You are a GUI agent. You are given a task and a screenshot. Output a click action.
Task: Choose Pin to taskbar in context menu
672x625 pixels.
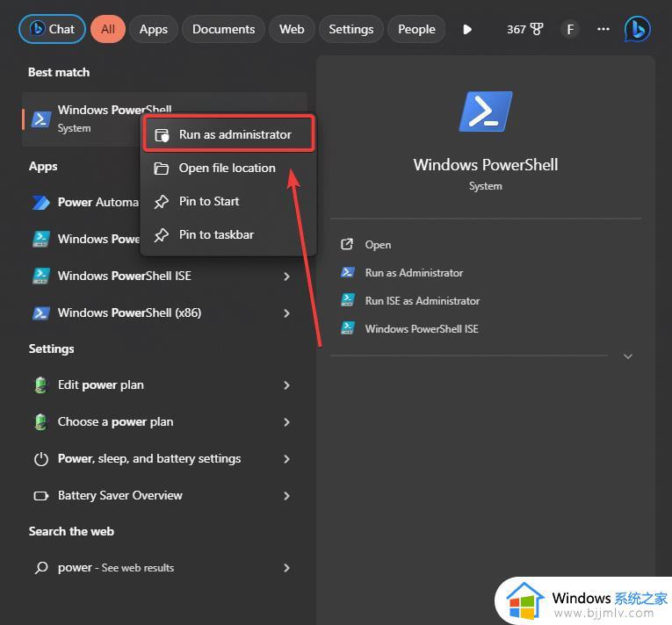click(228, 234)
